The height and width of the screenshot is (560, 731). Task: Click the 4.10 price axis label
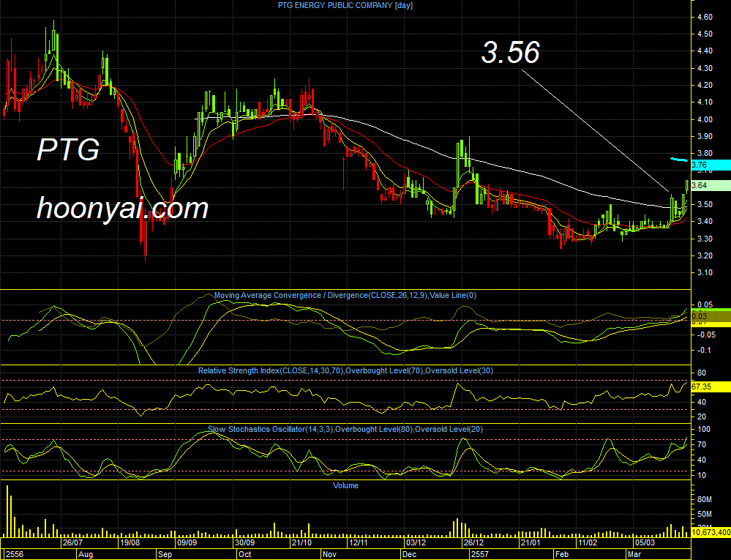(705, 102)
